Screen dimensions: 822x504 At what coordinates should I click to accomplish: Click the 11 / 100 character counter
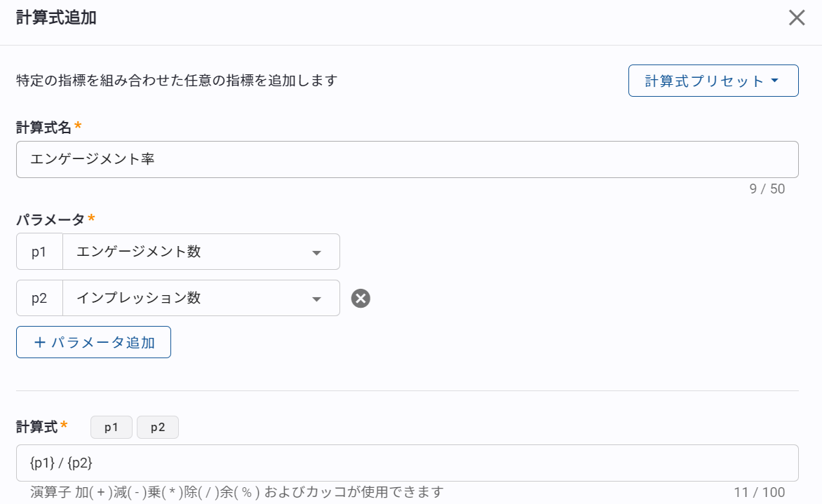click(759, 492)
